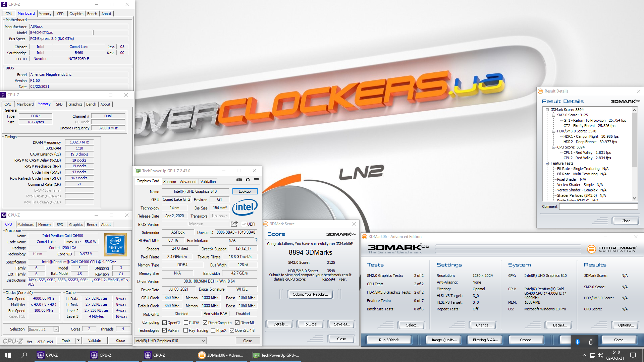Image resolution: width=644 pixels, height=362 pixels.
Task: Collapse the 3DMark Score tree node
Action: [x=547, y=110]
